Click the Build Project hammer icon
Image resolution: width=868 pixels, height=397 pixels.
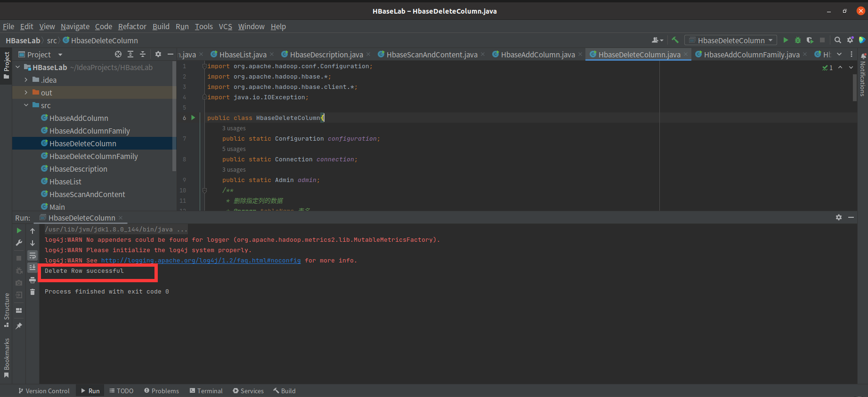[x=675, y=40]
